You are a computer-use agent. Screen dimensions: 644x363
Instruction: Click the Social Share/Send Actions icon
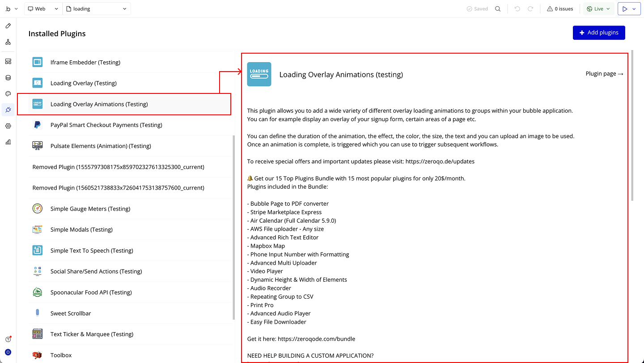point(38,271)
